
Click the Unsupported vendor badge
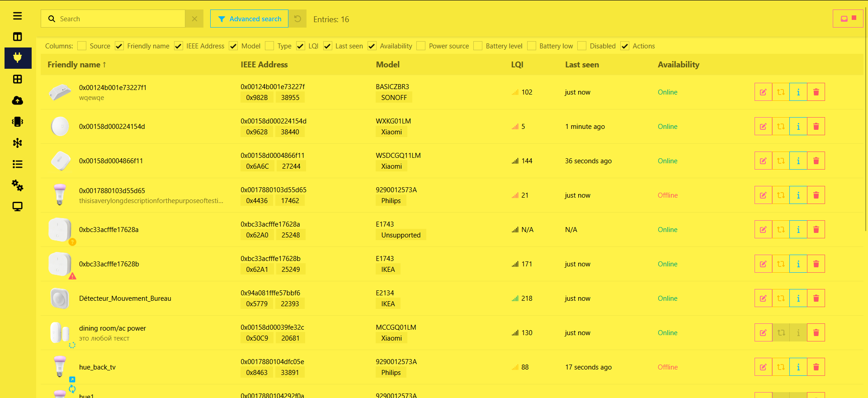401,235
